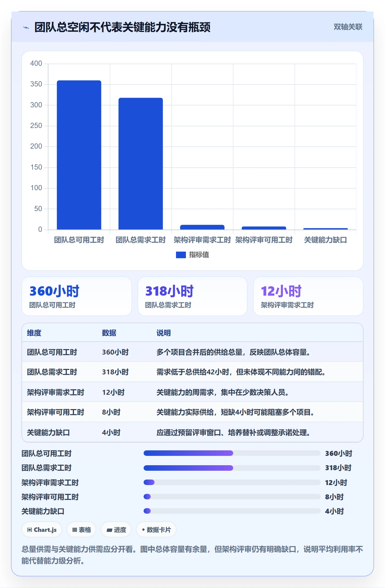The image size is (385, 588).
Task: Click the 说明 table column header
Action: (x=164, y=333)
